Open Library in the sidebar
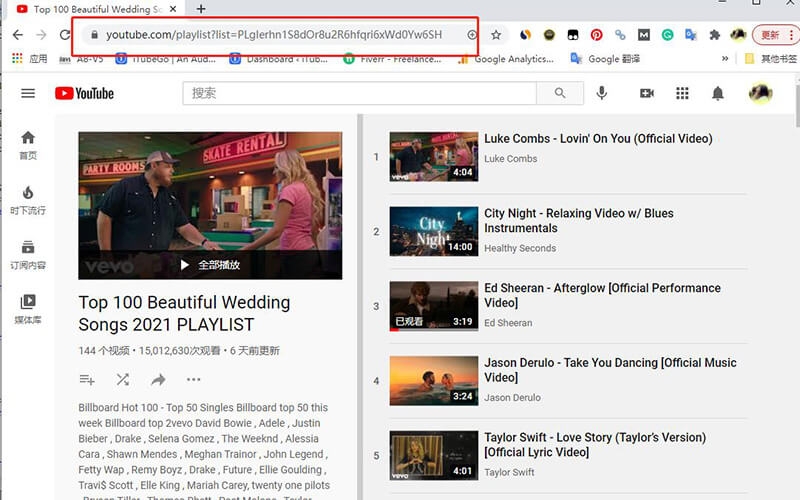This screenshot has height=500, width=800. point(28,309)
